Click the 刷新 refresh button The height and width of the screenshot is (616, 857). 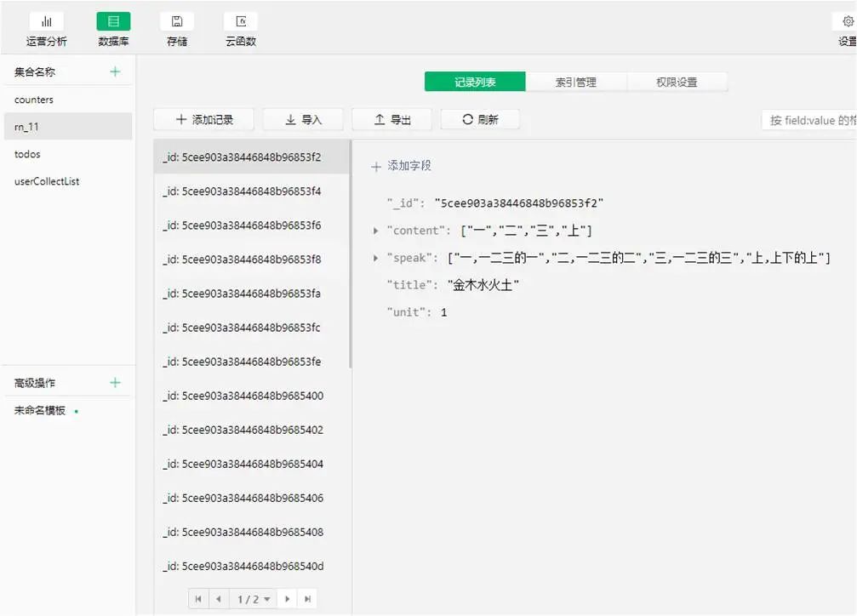(x=480, y=120)
